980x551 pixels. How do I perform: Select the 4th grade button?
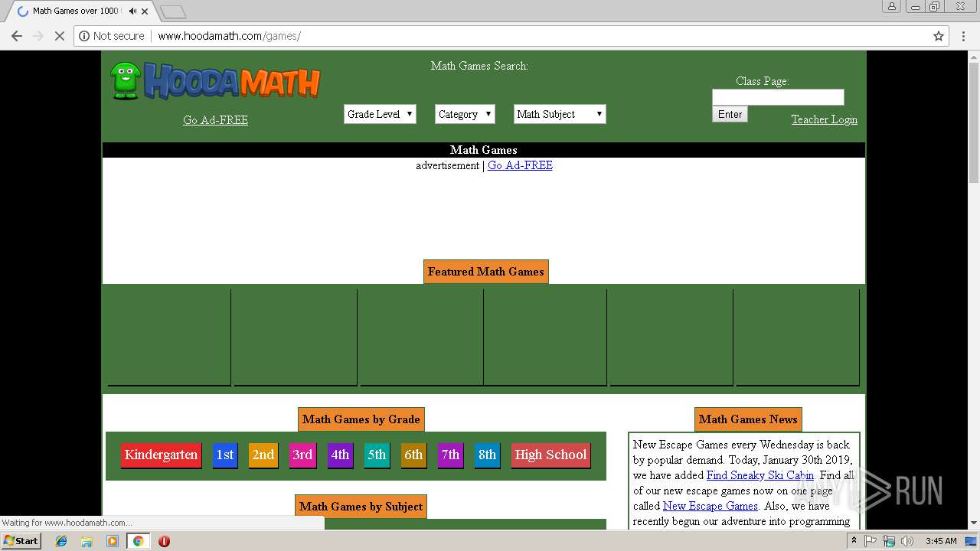click(x=340, y=455)
